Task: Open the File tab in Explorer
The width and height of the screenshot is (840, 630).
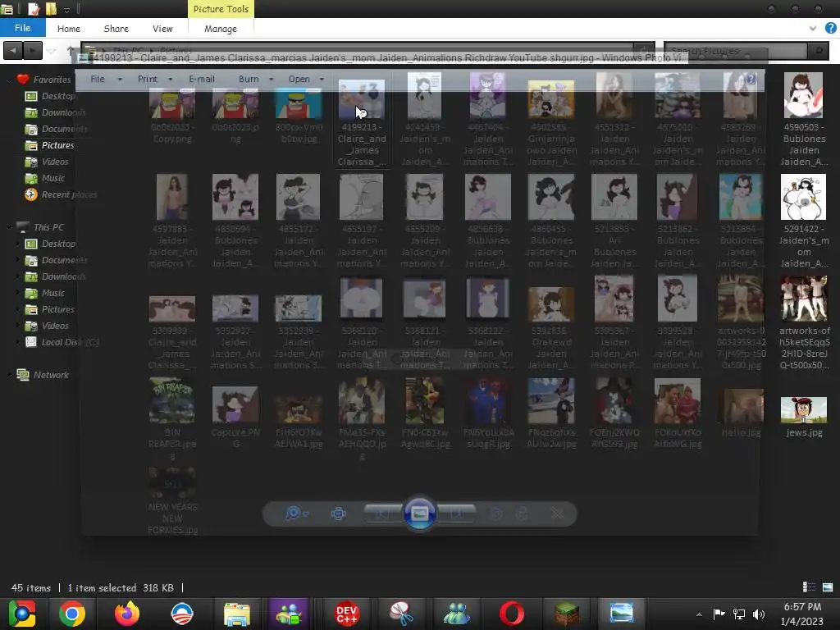Action: 22,29
